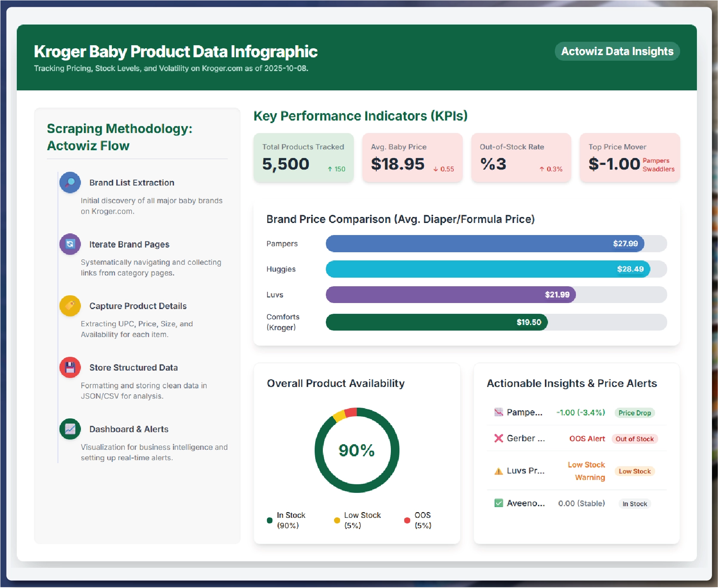Select the Total Products Tracked KPI card
This screenshot has height=588, width=718.
[303, 158]
